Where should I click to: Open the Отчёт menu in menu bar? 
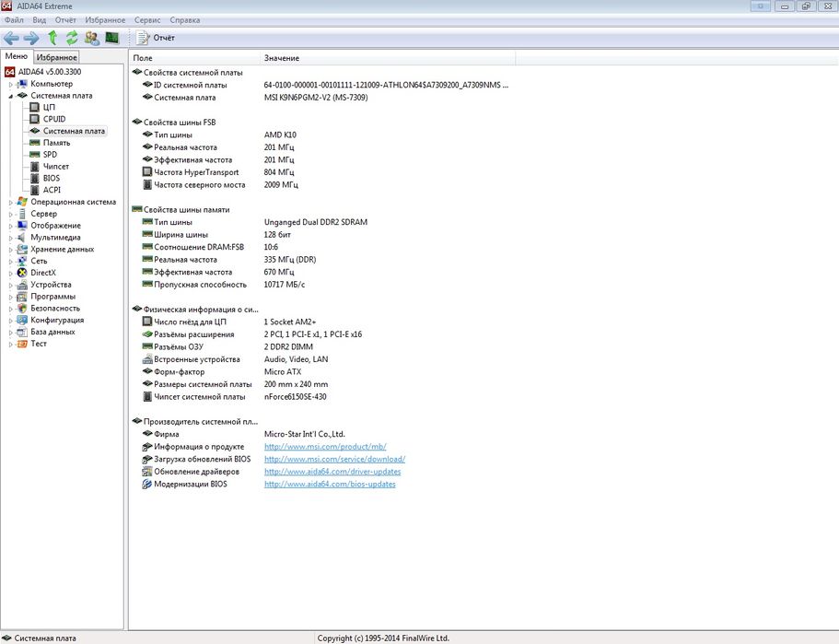(x=65, y=19)
